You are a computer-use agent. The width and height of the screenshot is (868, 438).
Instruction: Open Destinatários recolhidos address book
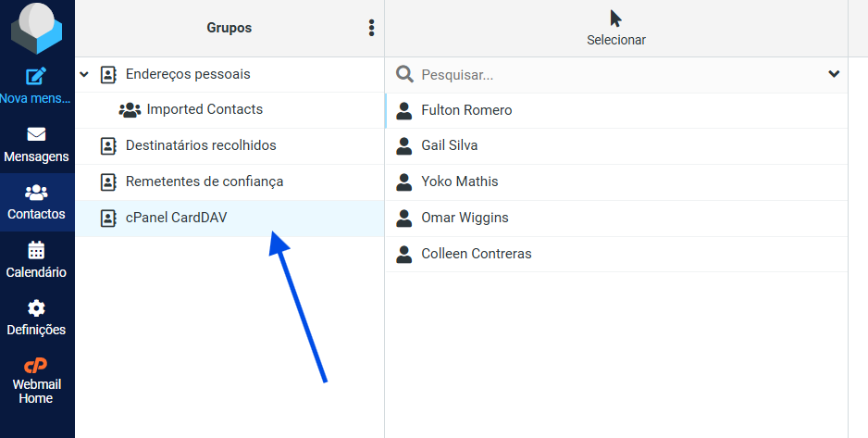point(200,145)
